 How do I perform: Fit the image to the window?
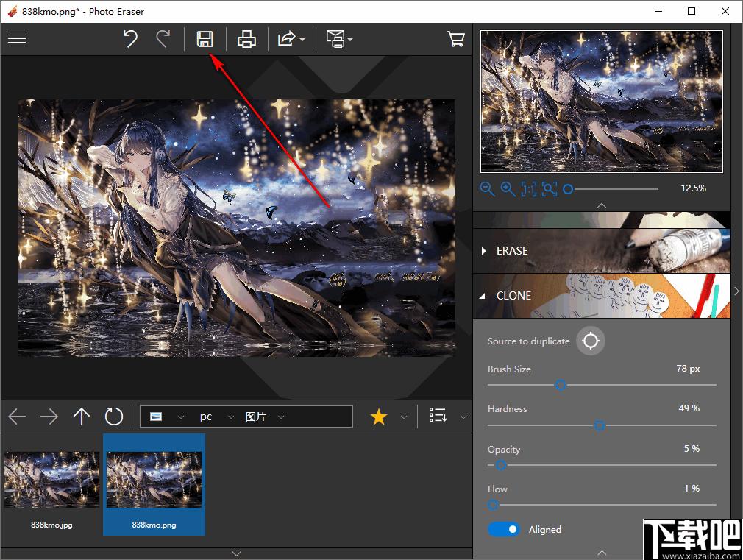click(550, 188)
